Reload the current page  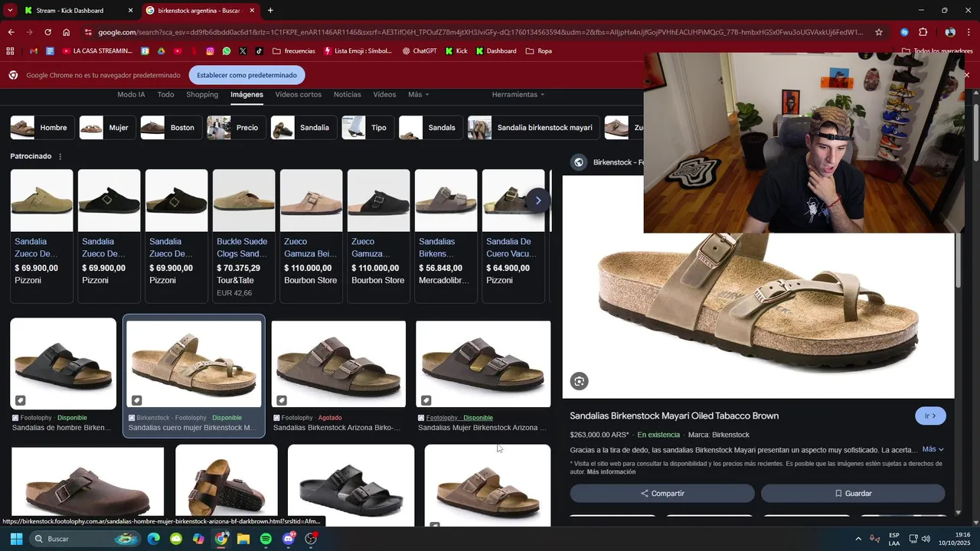47,32
